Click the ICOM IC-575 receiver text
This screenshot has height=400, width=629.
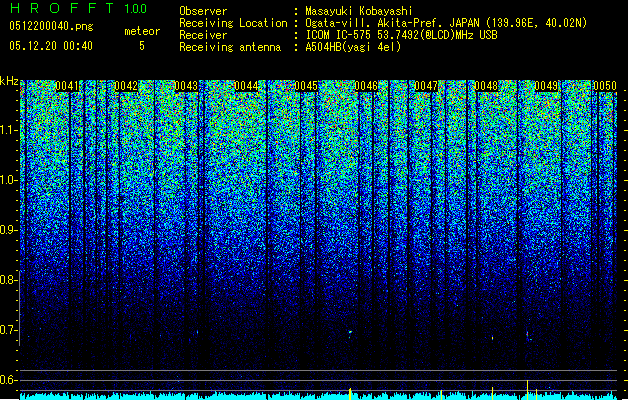(x=402, y=35)
